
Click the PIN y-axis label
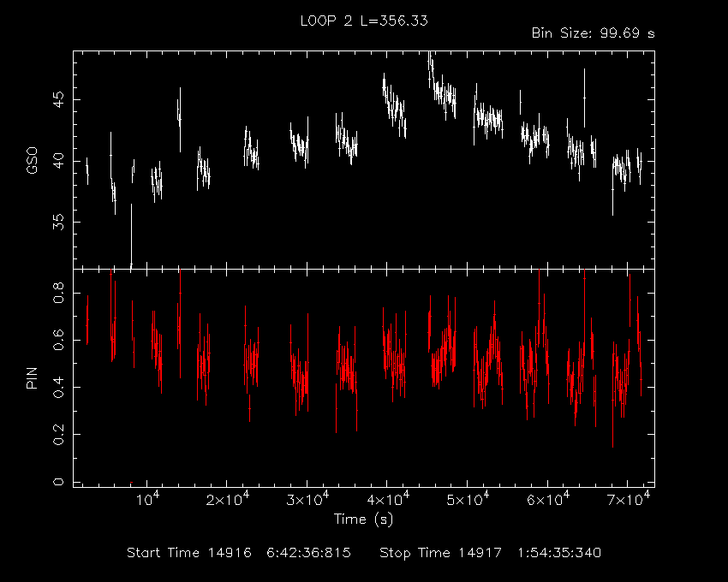(x=32, y=377)
